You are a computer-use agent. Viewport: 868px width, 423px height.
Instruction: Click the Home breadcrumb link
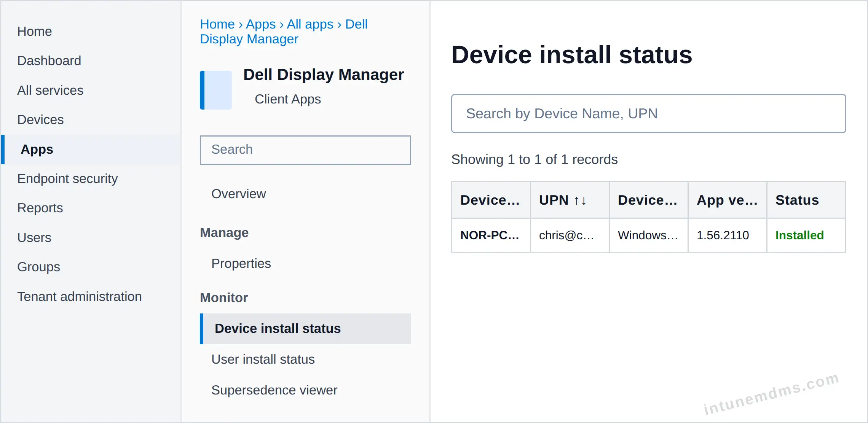pyautogui.click(x=217, y=24)
